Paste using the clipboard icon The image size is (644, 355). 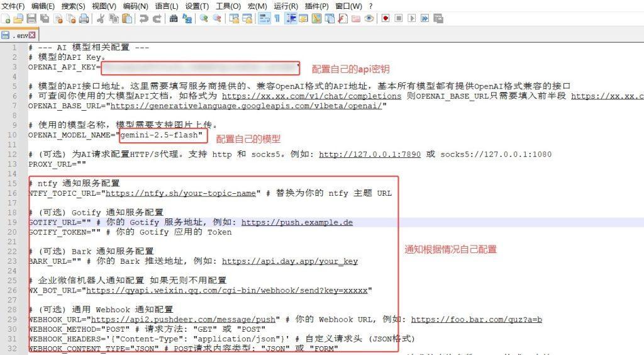point(127,18)
